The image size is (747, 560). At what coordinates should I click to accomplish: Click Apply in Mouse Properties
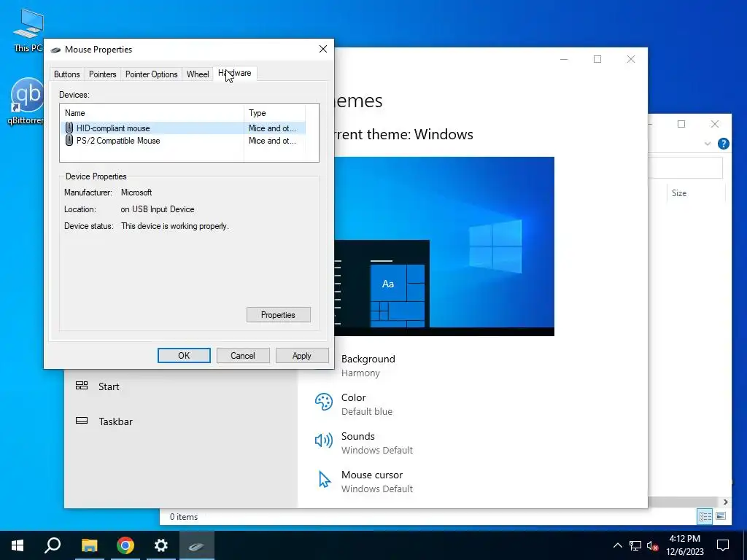(x=302, y=356)
